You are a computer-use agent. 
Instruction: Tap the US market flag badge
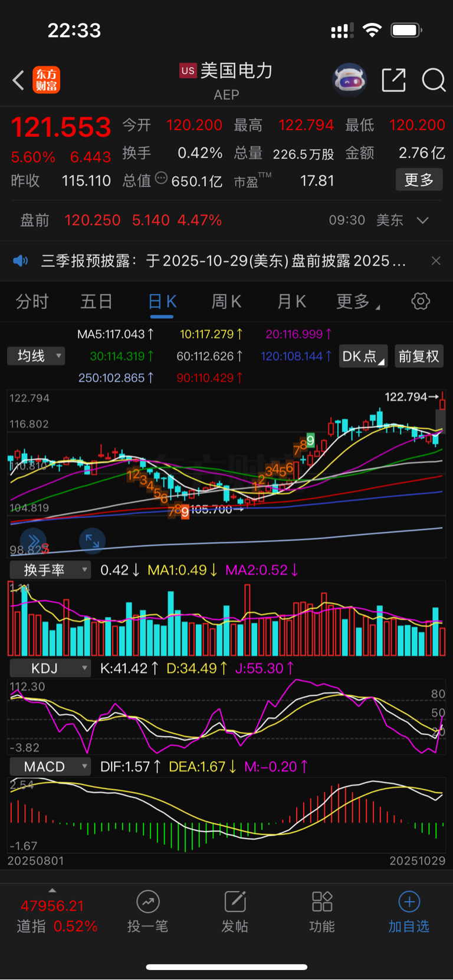pos(188,71)
